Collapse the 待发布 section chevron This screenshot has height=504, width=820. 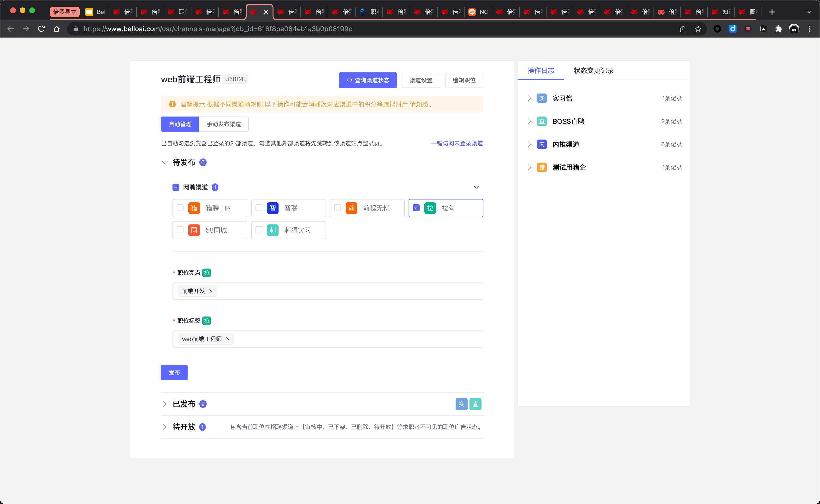165,162
